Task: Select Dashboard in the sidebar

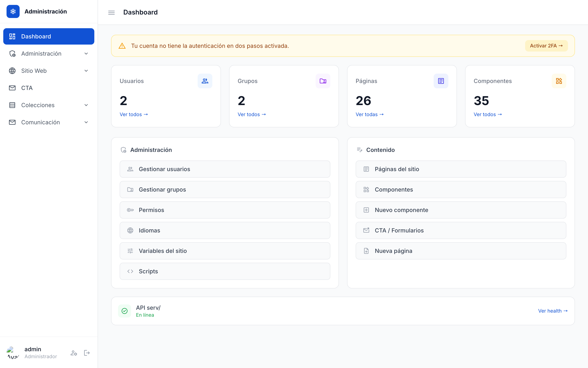Action: tap(49, 37)
